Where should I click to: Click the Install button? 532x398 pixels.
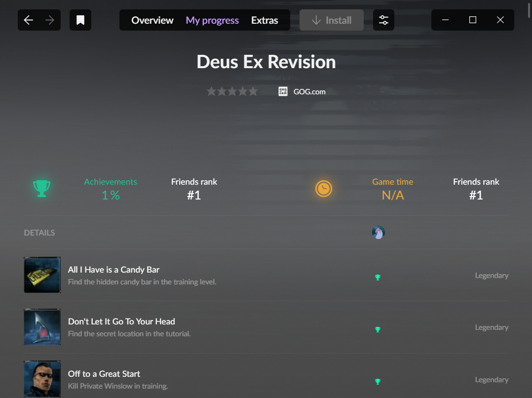click(332, 20)
